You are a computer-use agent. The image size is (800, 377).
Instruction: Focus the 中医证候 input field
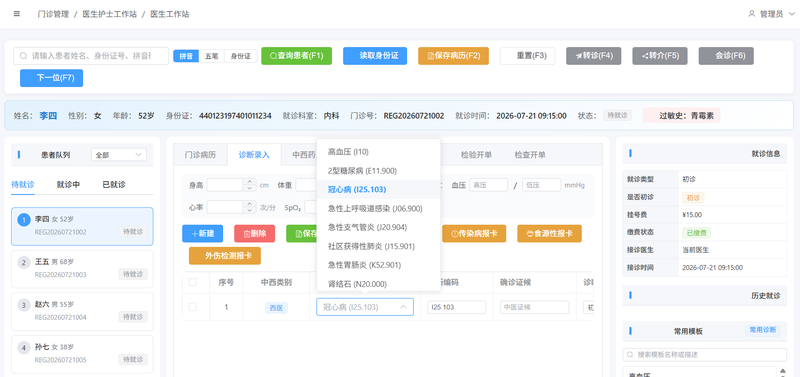535,307
